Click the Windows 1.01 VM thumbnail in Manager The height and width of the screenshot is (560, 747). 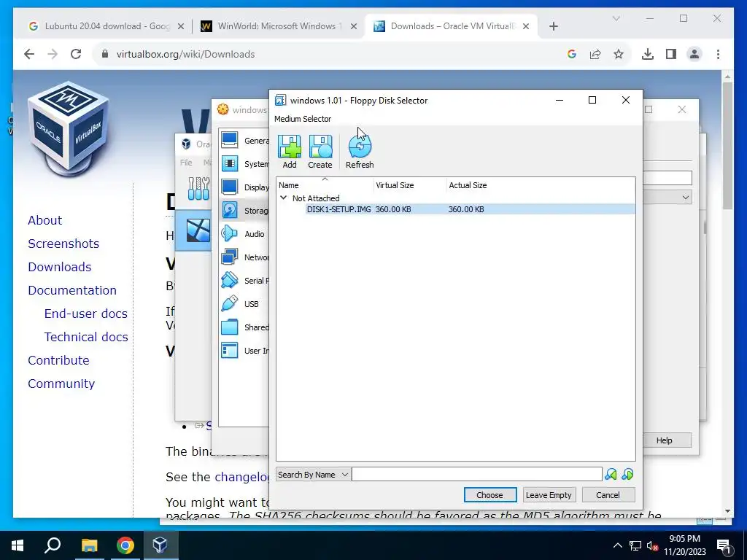[198, 231]
